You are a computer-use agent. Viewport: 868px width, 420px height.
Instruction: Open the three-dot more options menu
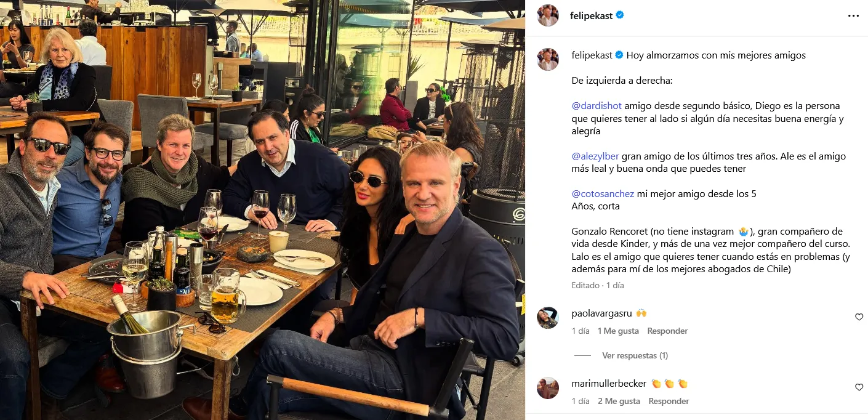coord(853,16)
